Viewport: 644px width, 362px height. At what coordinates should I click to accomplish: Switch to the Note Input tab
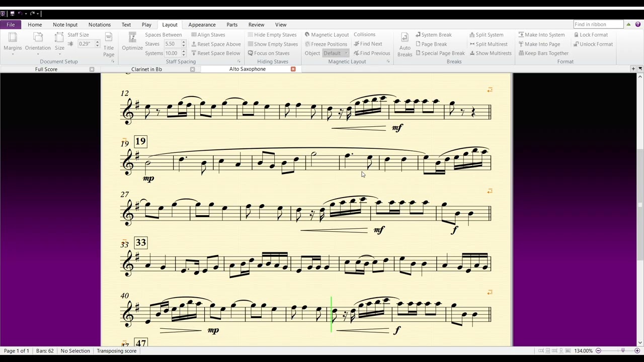(65, 24)
